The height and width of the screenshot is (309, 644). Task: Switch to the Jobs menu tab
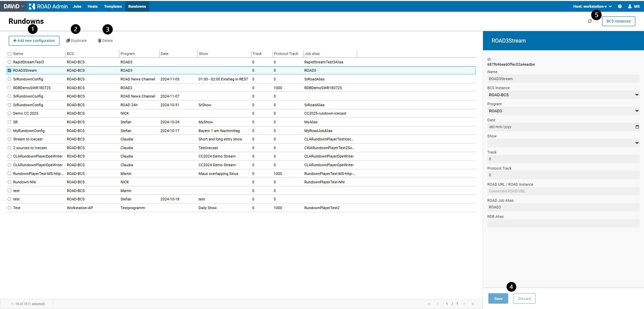point(77,6)
